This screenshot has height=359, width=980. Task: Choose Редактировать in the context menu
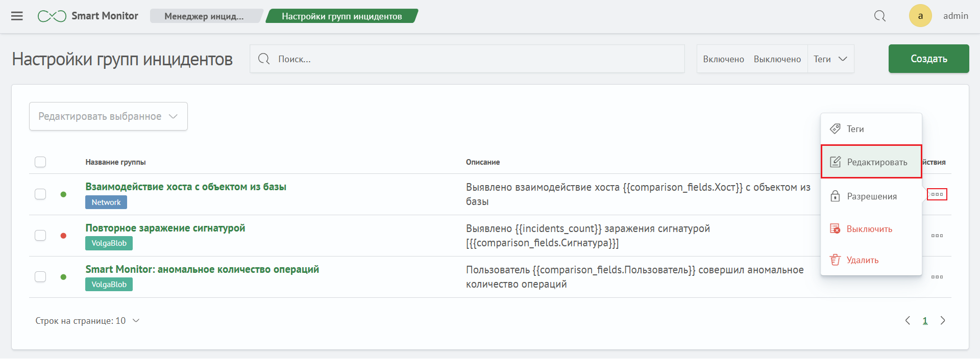871,162
